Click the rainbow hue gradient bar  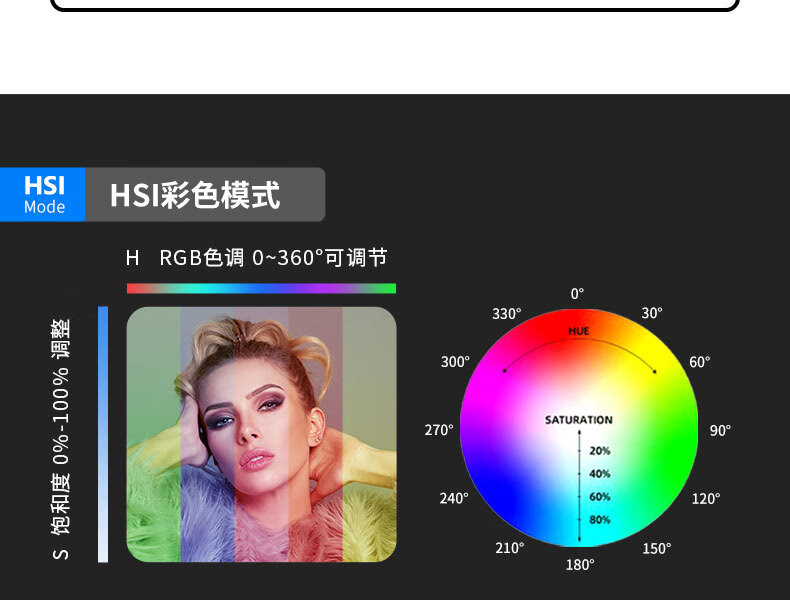coord(261,288)
